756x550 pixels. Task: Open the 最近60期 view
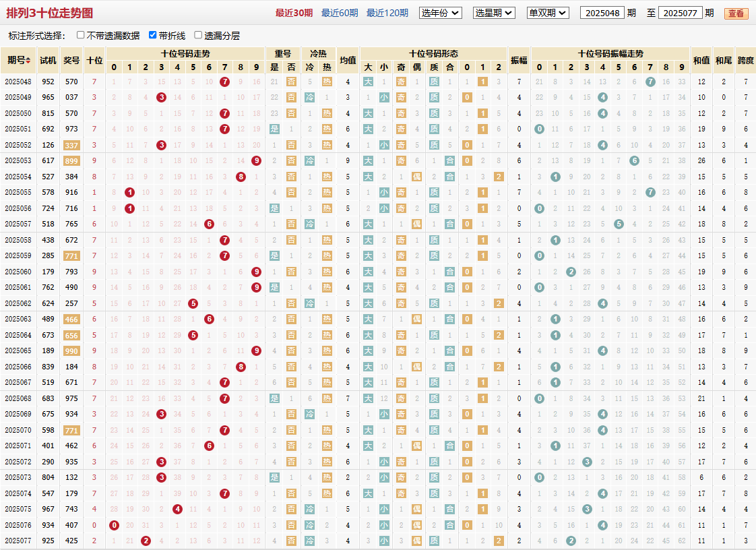click(340, 13)
